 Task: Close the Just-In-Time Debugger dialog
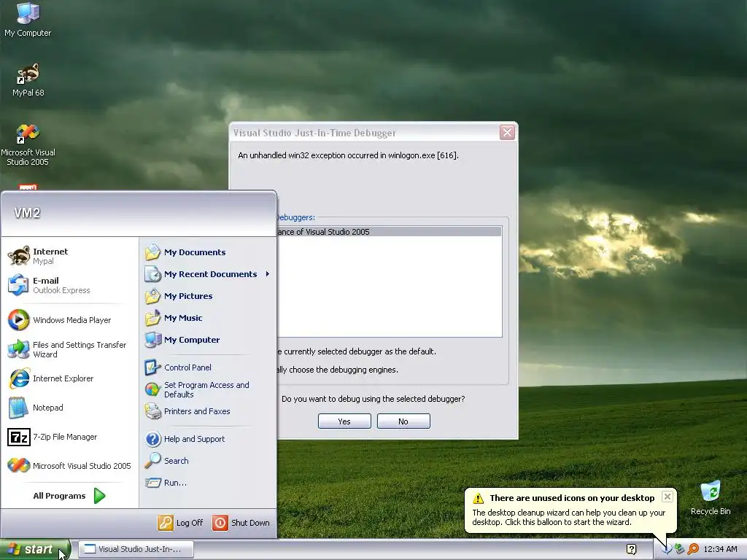[508, 133]
